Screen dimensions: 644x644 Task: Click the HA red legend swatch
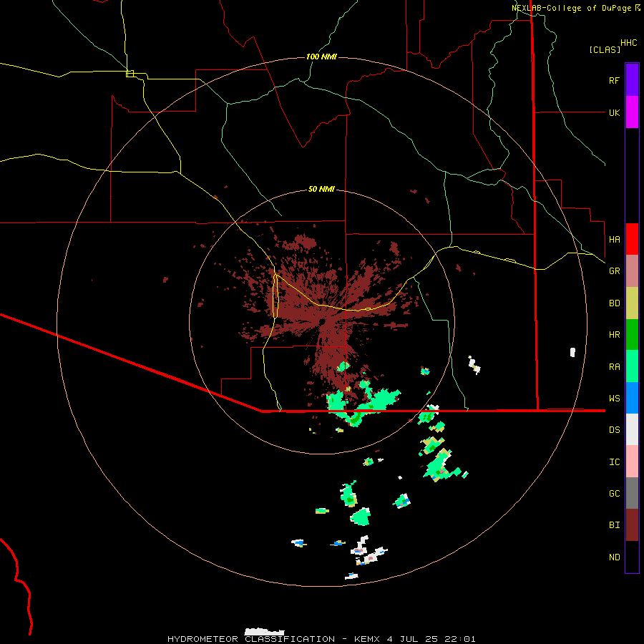point(632,239)
